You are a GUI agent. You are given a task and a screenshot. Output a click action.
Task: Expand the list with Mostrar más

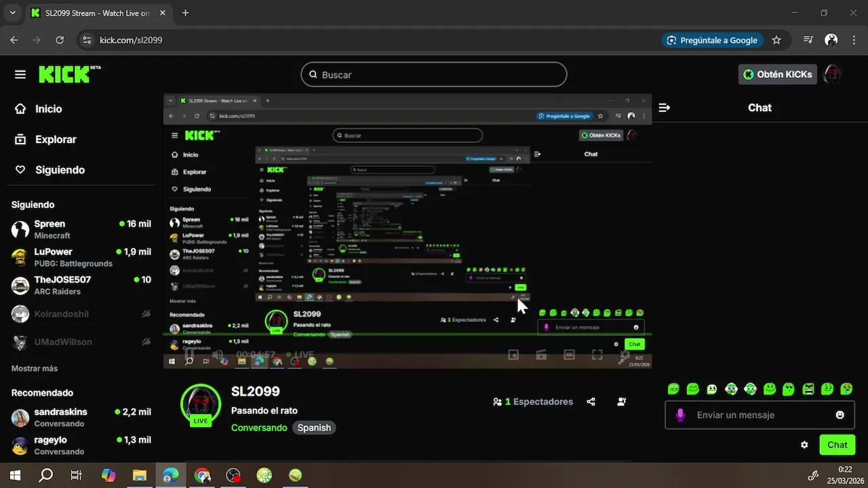[x=35, y=369]
